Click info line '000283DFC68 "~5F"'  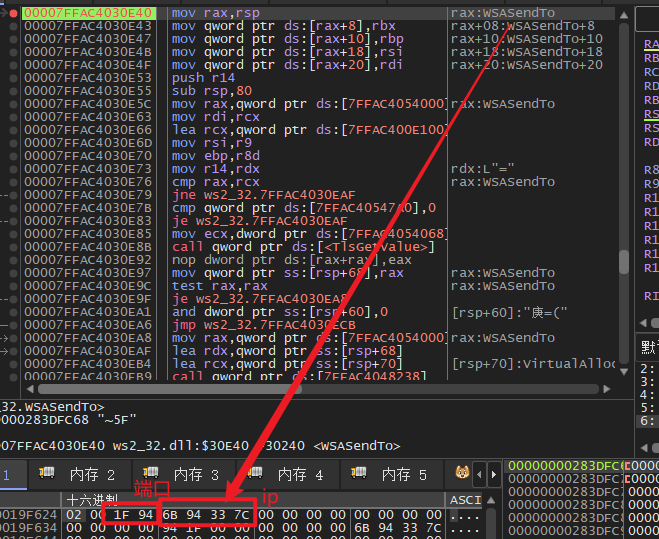pos(68,420)
